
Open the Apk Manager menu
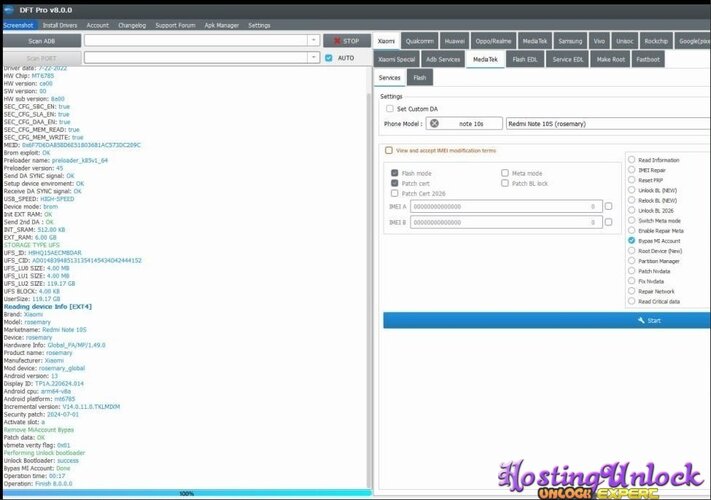pyautogui.click(x=221, y=25)
